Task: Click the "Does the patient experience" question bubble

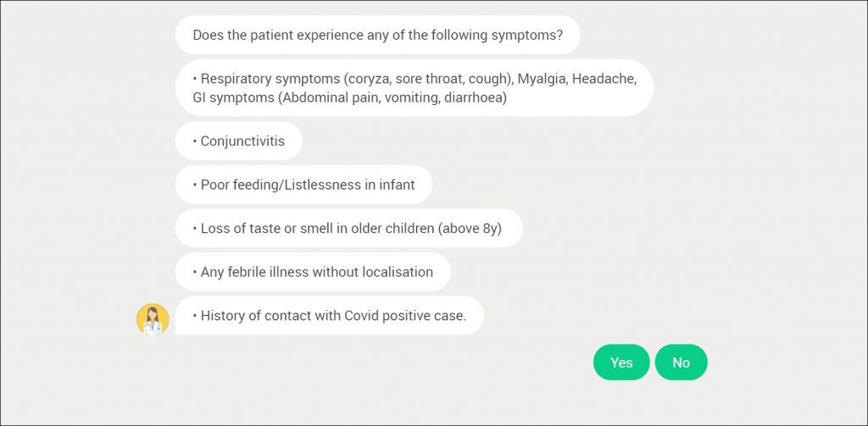Action: (x=377, y=36)
